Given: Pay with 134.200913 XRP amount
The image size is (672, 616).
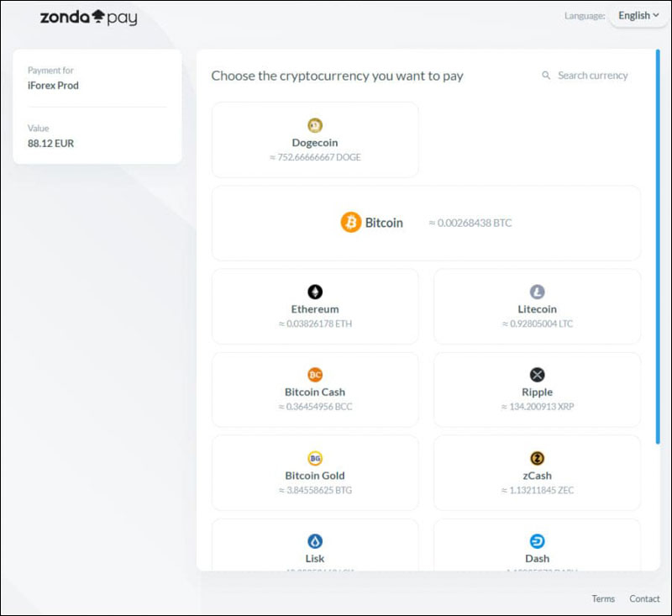Looking at the screenshot, I should 537,406.
